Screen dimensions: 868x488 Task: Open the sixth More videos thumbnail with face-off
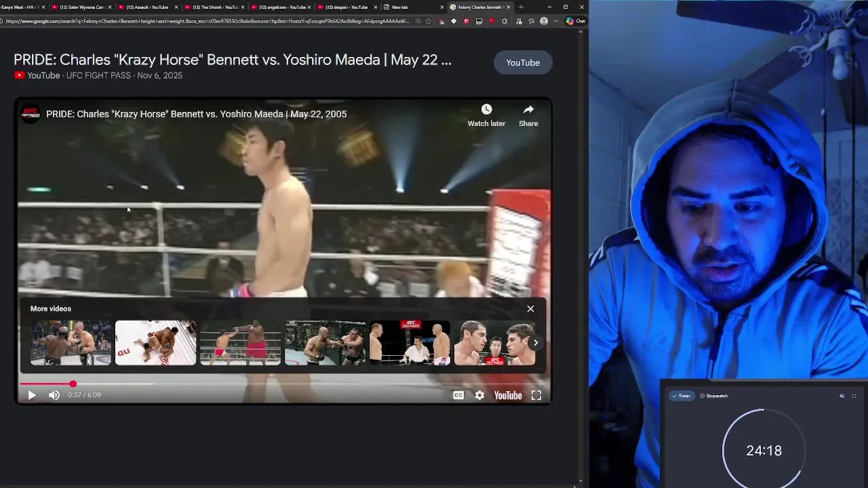pos(494,342)
